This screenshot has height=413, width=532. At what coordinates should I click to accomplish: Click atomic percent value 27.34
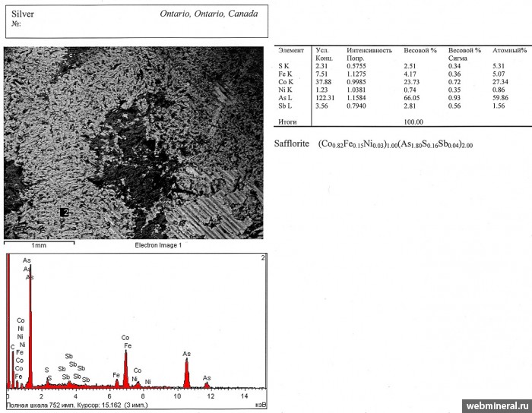click(500, 82)
